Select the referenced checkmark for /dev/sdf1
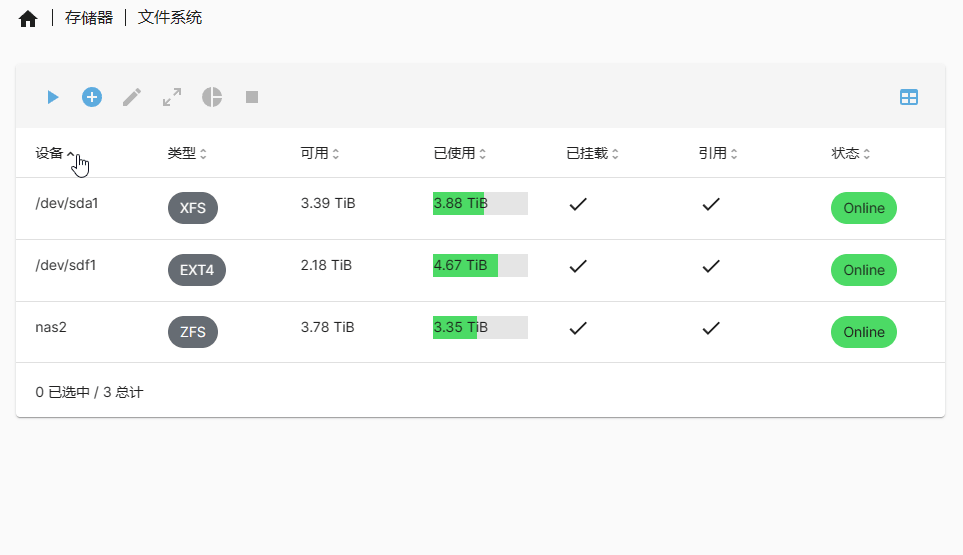 710,266
